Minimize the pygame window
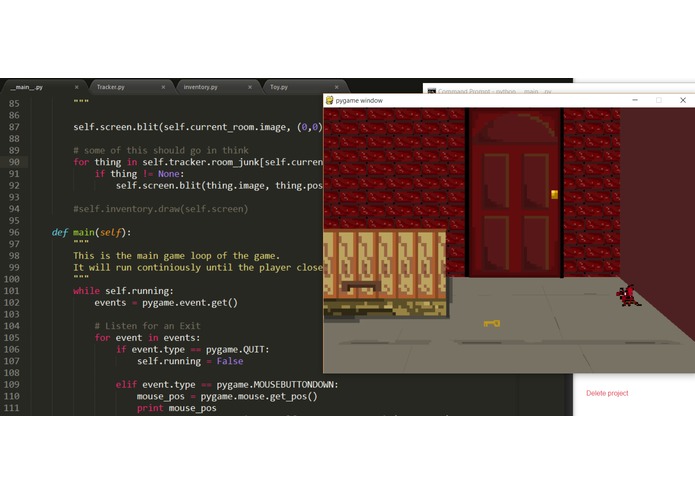 click(x=635, y=101)
